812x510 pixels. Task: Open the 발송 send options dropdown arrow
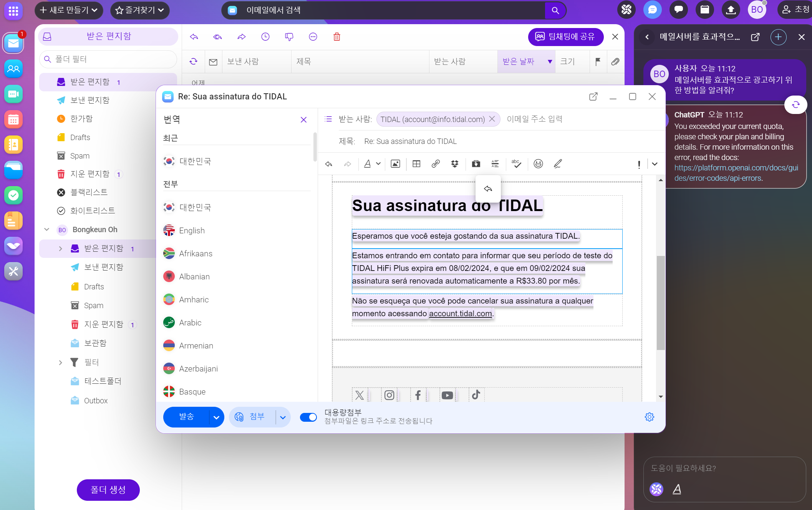(216, 418)
